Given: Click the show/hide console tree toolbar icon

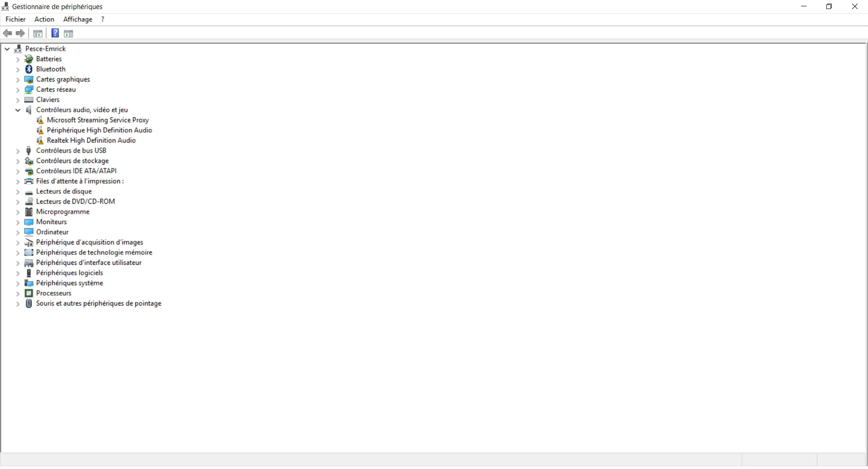Looking at the screenshot, I should coord(38,33).
